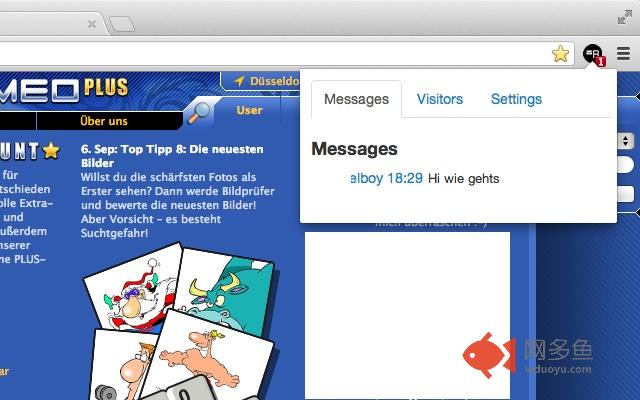The height and width of the screenshot is (400, 640).
Task: Open the Chrome hamburger menu
Action: [x=623, y=53]
